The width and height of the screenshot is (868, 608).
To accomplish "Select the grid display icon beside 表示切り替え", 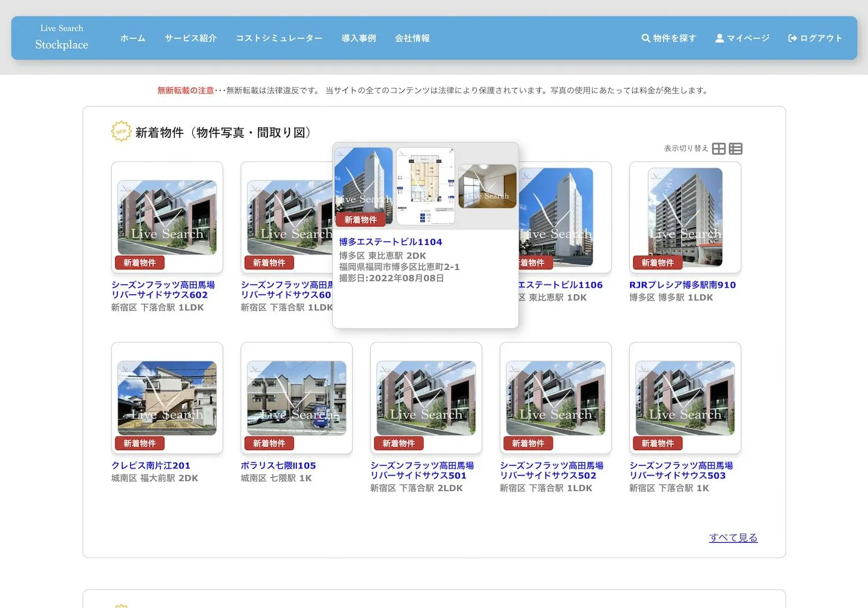I will [x=719, y=148].
